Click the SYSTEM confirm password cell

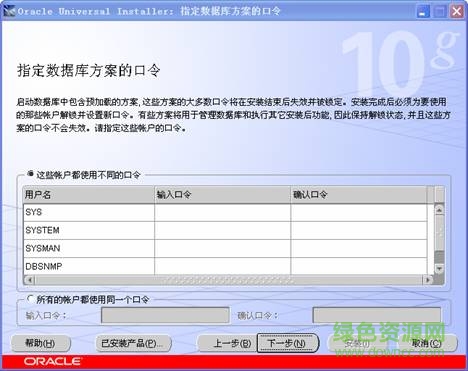(x=359, y=230)
